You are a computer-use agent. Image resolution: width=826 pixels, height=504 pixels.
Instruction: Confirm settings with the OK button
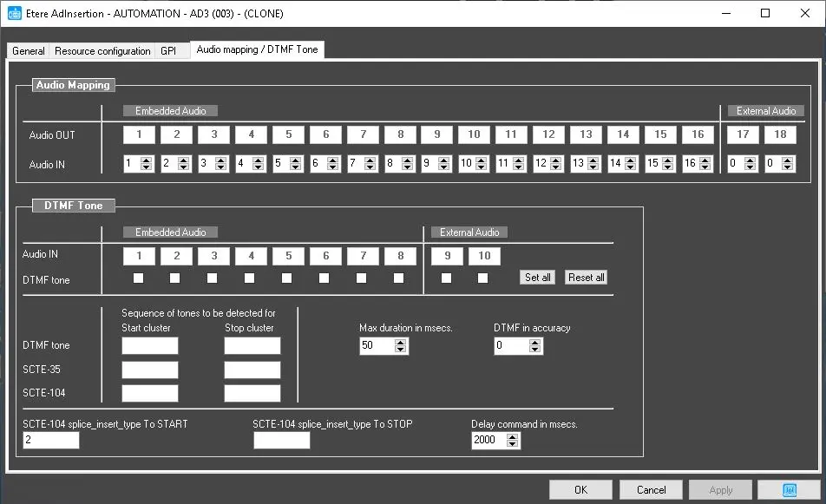(x=580, y=490)
